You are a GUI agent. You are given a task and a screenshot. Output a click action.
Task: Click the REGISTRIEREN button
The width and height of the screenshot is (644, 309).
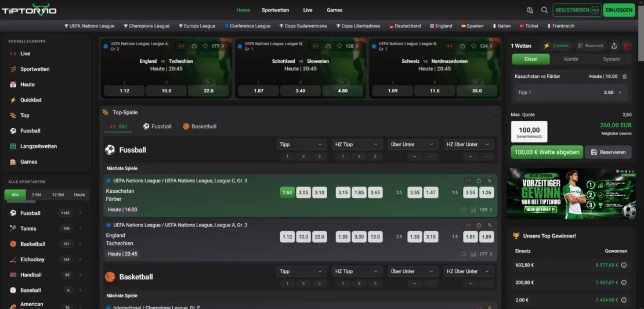coord(577,10)
